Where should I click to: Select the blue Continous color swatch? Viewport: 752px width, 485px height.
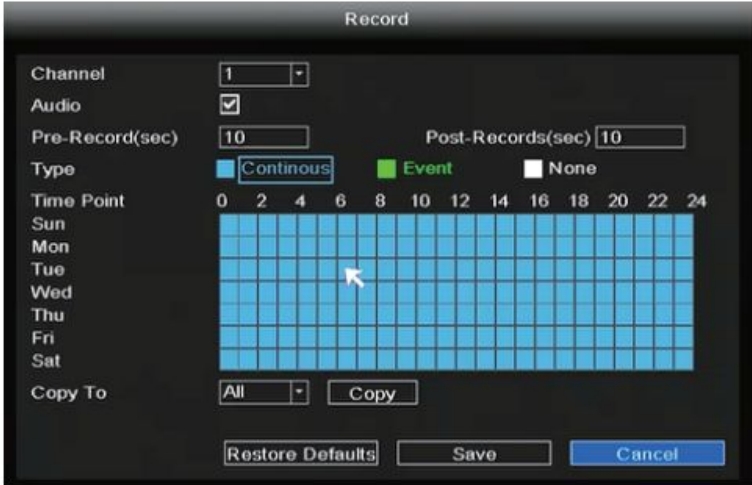225,169
